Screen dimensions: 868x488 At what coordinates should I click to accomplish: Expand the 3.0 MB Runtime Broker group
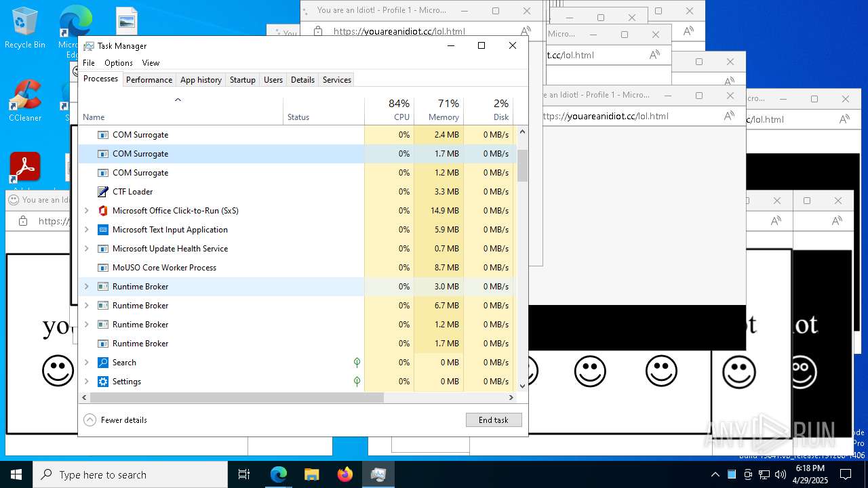tap(86, 287)
